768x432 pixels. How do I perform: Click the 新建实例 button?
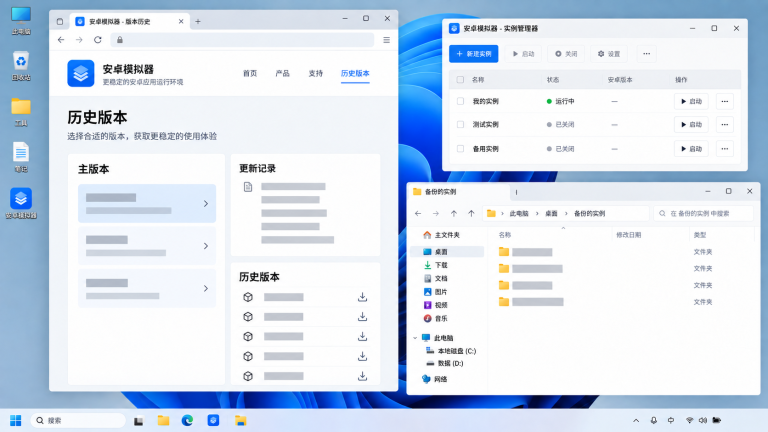coord(474,54)
